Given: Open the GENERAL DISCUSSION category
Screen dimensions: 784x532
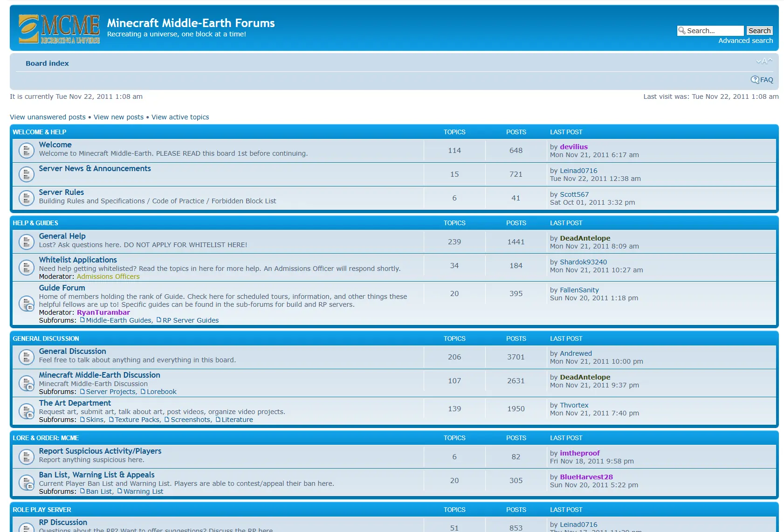Looking at the screenshot, I should click(x=46, y=339).
